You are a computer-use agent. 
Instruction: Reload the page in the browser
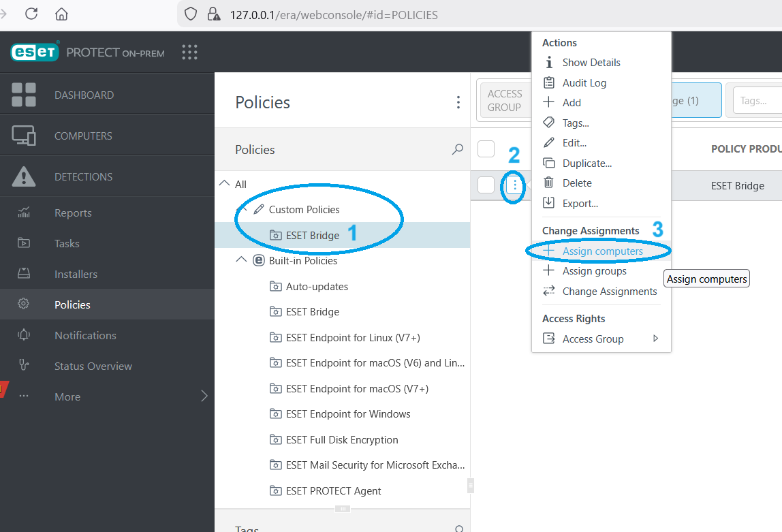pyautogui.click(x=31, y=14)
